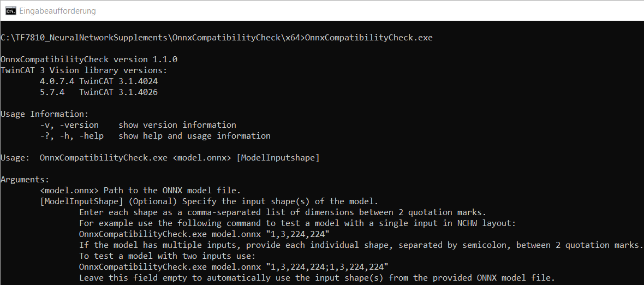Click the OnnxCompatibilityCheck.exe command at the prompt
The height and width of the screenshot is (285, 644).
[369, 38]
